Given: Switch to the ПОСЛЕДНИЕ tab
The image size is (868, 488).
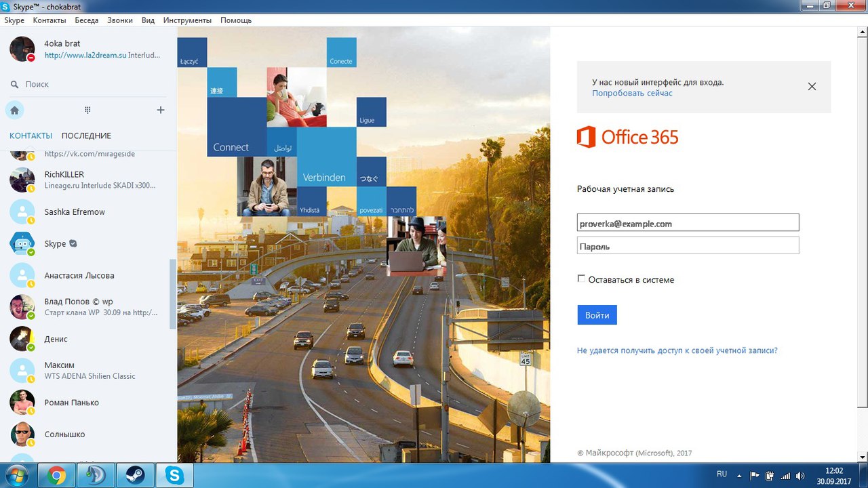Looking at the screenshot, I should (86, 136).
